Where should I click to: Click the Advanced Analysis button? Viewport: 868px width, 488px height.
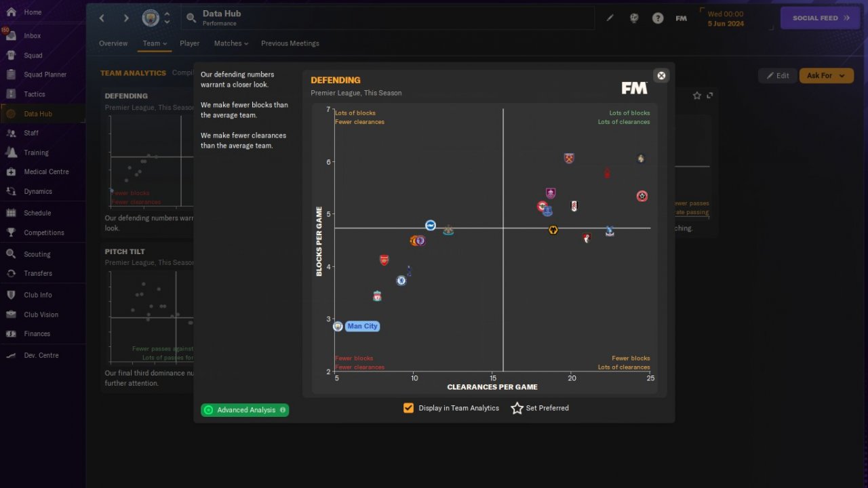tap(245, 410)
